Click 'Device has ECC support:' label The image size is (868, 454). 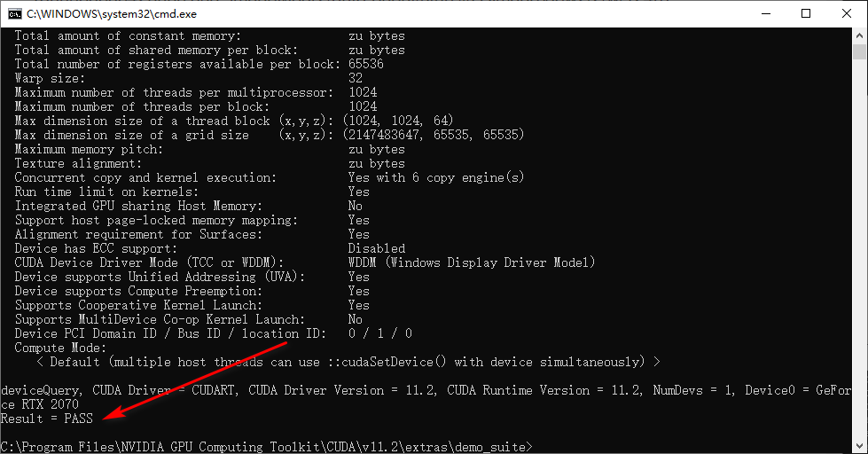94,248
